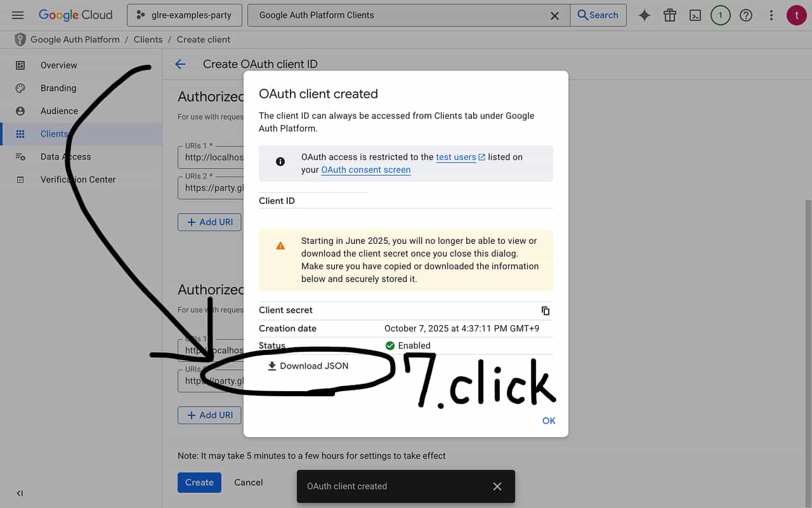This screenshot has height=508, width=812.
Task: Select Overview in the sidebar
Action: [x=58, y=65]
